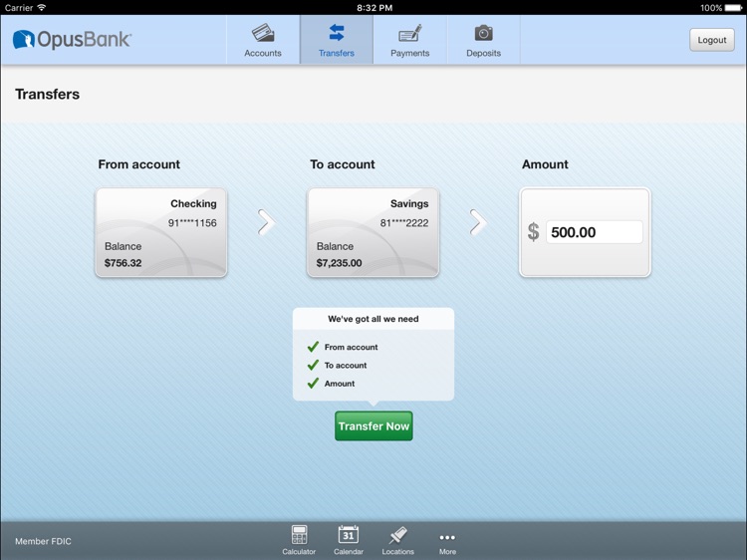
Task: Click the 'We've got all we need' heading
Action: tap(373, 319)
